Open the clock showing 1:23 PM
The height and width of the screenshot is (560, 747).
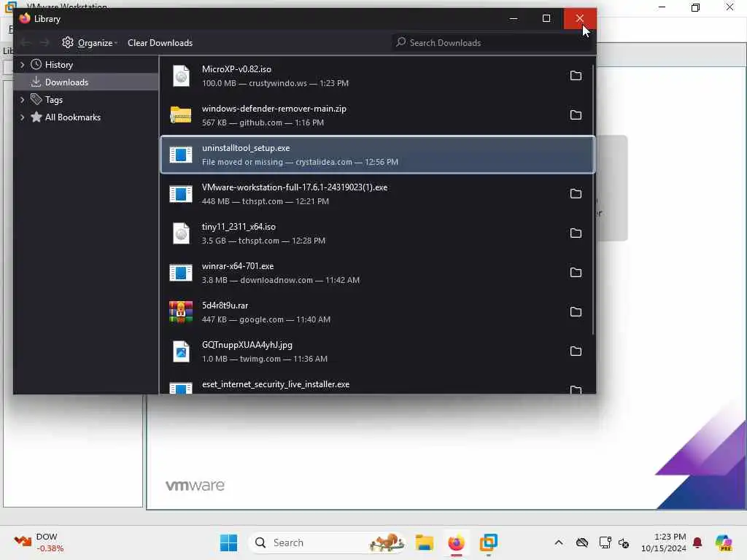coord(664,542)
